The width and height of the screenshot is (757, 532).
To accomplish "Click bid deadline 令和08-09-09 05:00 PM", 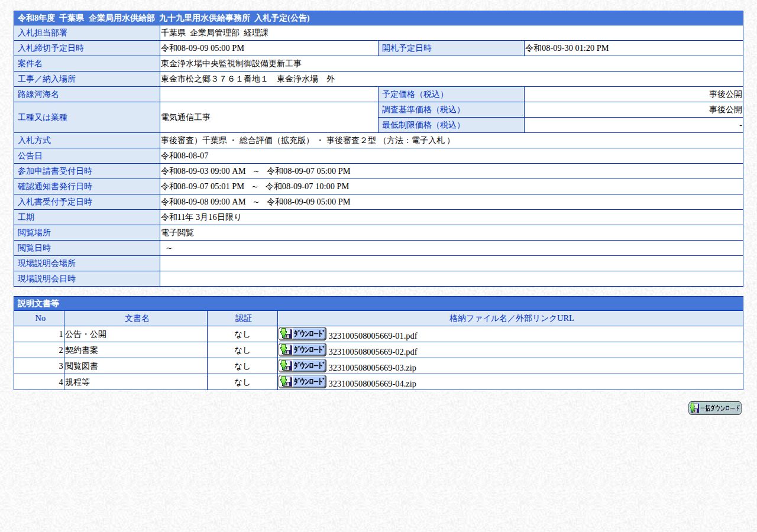I will coord(203,48).
